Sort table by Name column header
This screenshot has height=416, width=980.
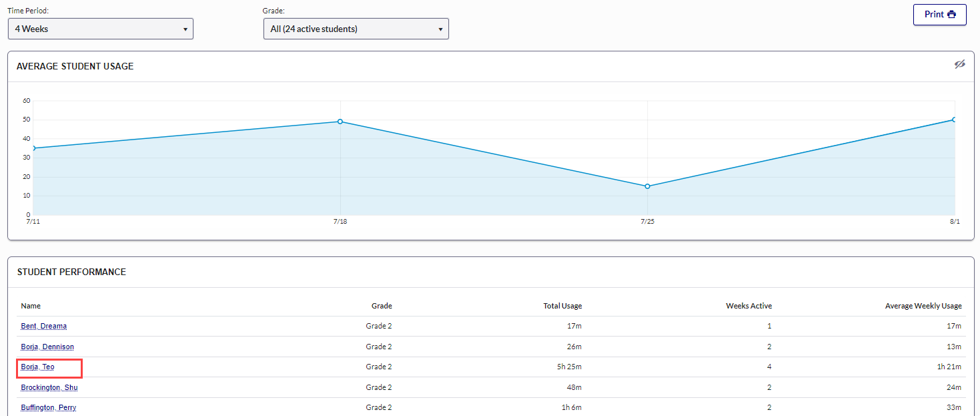coord(31,306)
